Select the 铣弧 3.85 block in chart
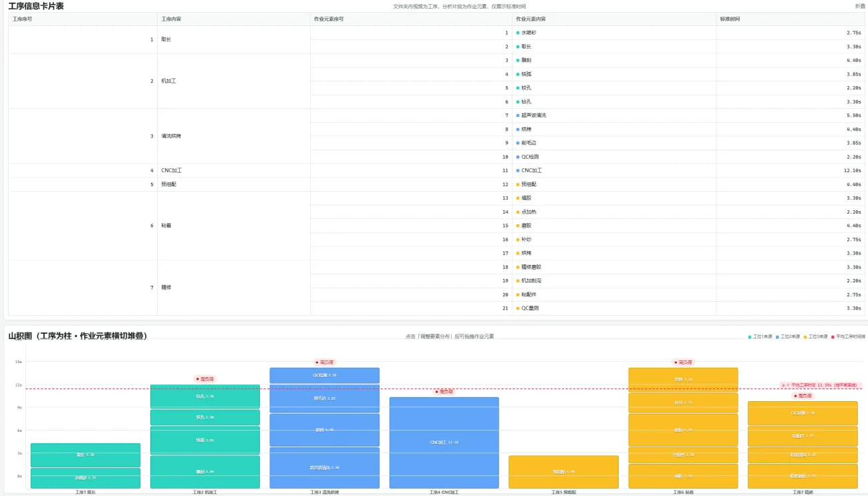This screenshot has height=496, width=868. coord(205,441)
